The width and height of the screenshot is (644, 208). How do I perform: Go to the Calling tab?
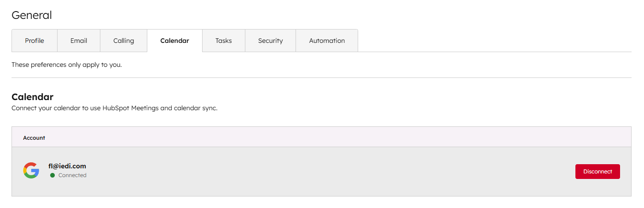[x=124, y=41]
